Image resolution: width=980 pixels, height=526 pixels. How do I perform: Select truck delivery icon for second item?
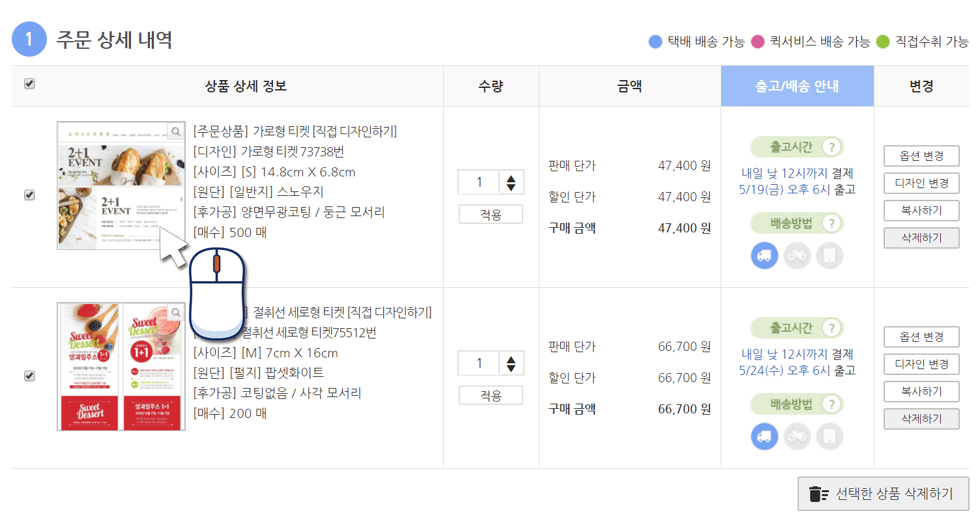coord(764,436)
